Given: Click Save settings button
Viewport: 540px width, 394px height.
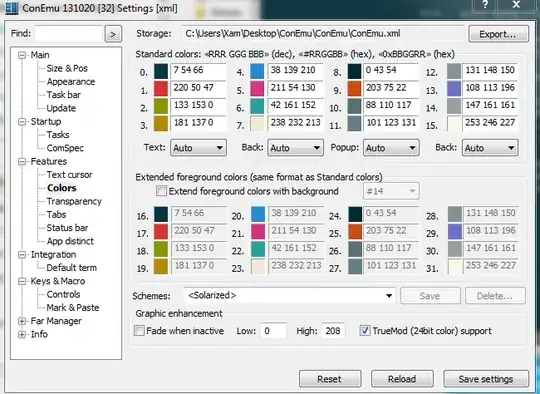Looking at the screenshot, I should [486, 379].
